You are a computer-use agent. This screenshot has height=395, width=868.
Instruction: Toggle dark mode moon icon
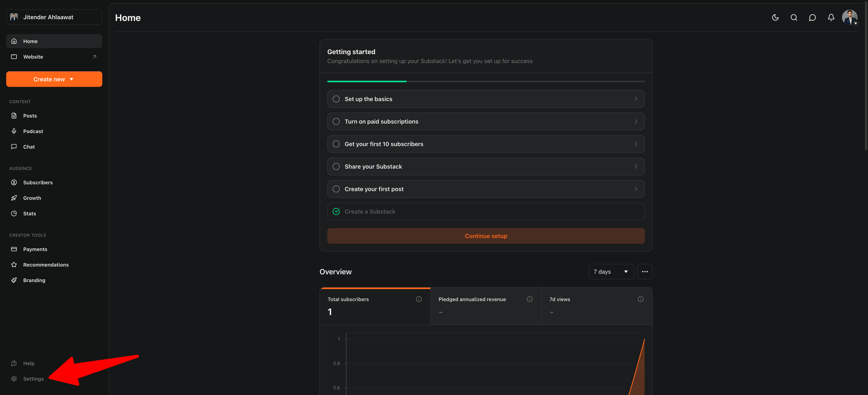(x=775, y=17)
